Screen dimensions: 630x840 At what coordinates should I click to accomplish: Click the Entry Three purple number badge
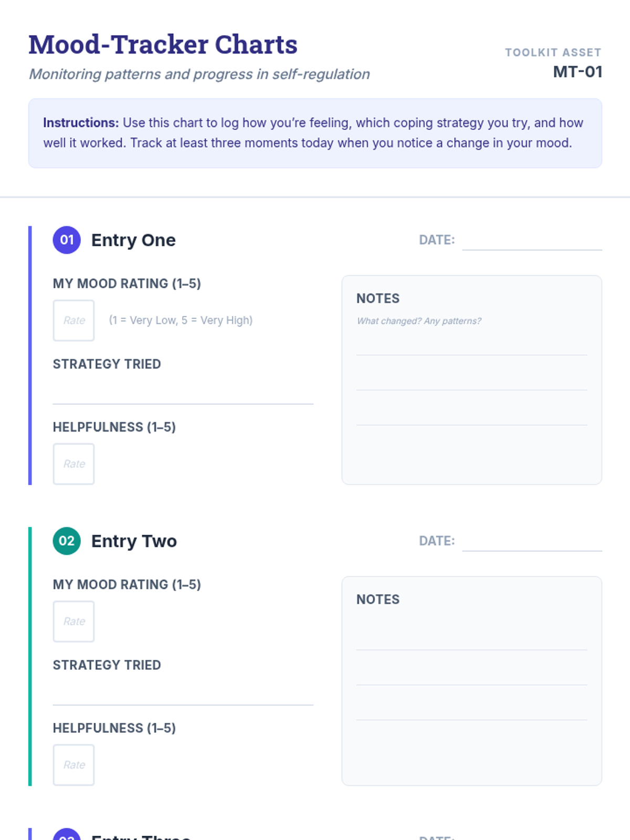67,834
